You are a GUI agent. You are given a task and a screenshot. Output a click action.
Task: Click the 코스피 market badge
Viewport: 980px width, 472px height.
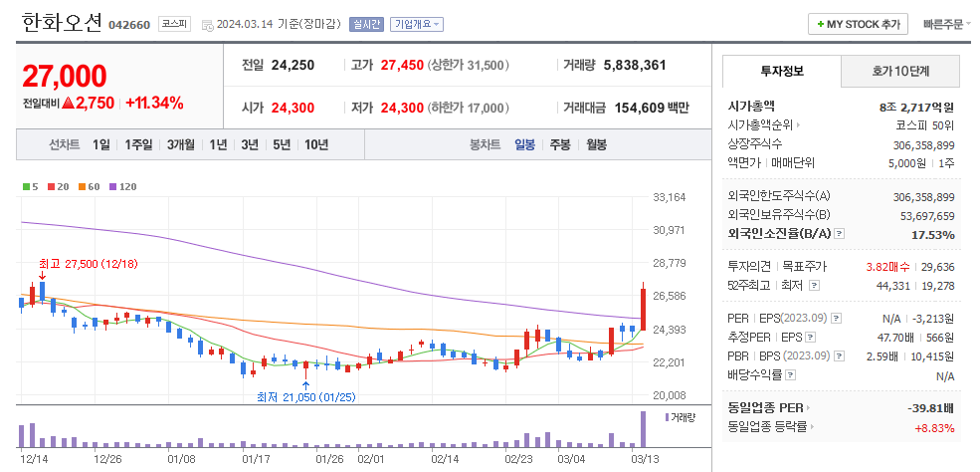[x=174, y=24]
